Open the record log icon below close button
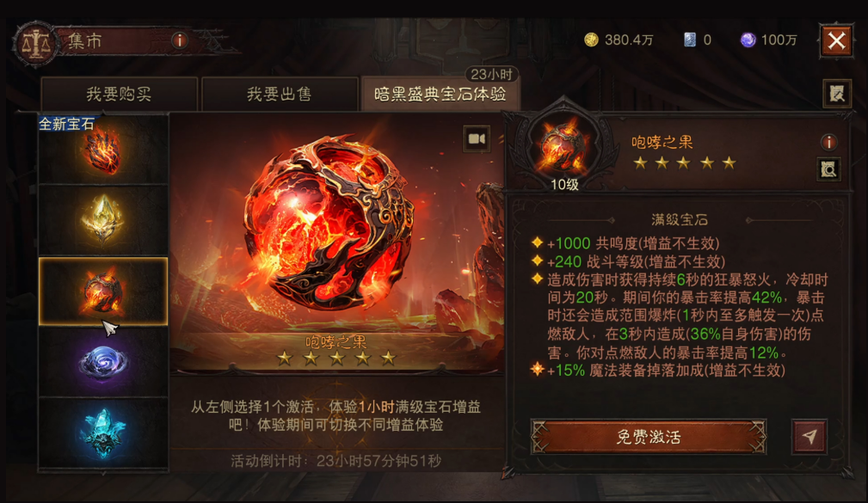The width and height of the screenshot is (868, 503). point(836,93)
